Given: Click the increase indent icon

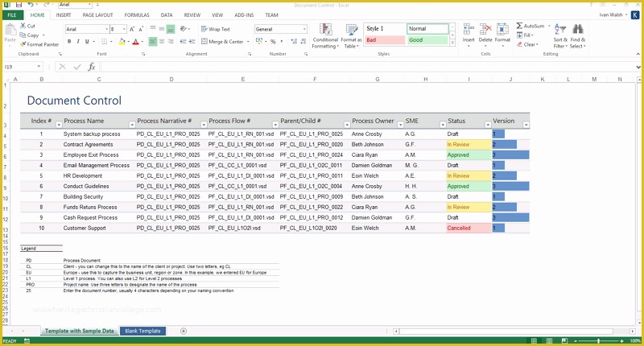Looking at the screenshot, I should click(x=192, y=42).
